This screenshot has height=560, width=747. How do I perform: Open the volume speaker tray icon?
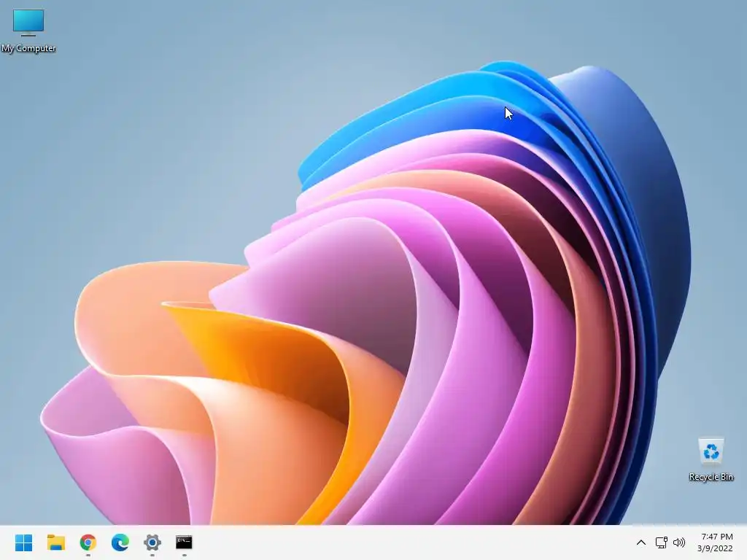(x=679, y=542)
